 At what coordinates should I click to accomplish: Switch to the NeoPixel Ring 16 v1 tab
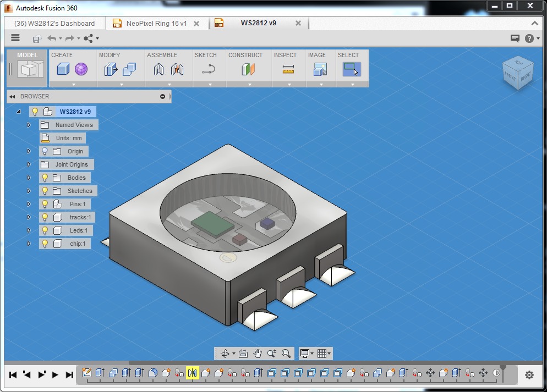(156, 24)
